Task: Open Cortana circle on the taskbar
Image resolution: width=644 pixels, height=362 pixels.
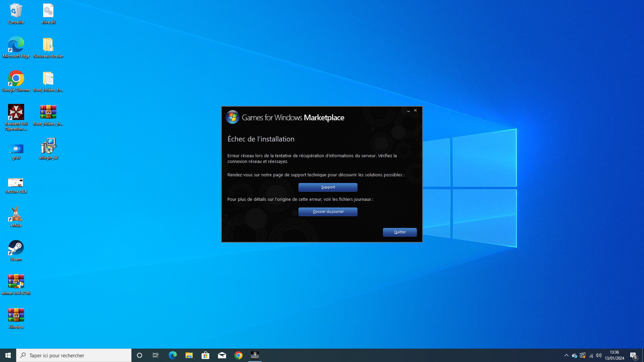Action: (x=140, y=355)
